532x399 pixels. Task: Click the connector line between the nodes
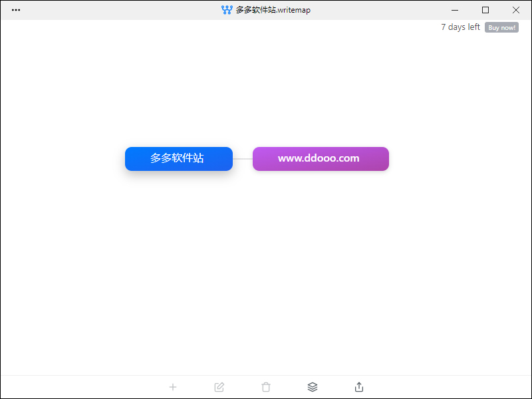coord(243,159)
